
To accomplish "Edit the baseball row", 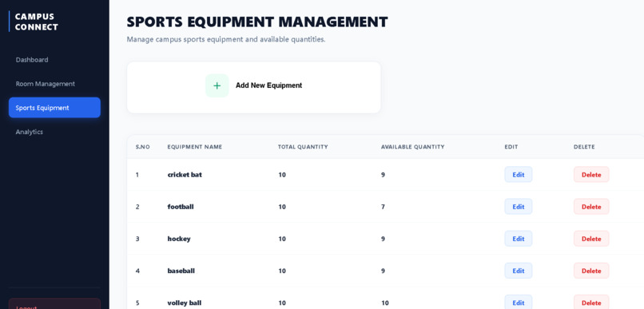I will coord(519,271).
